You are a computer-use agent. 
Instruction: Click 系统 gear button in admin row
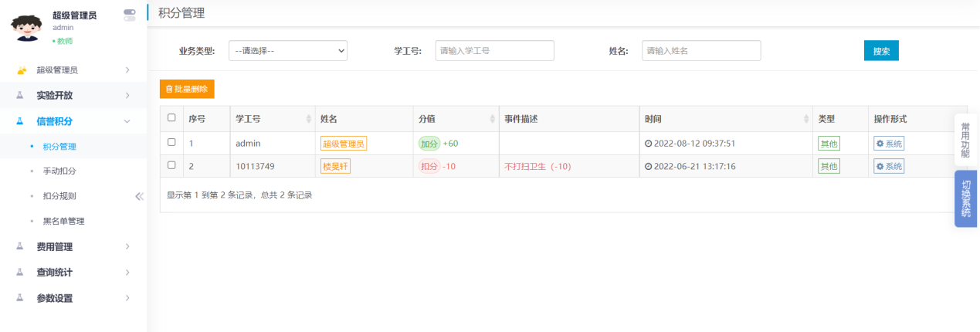889,144
